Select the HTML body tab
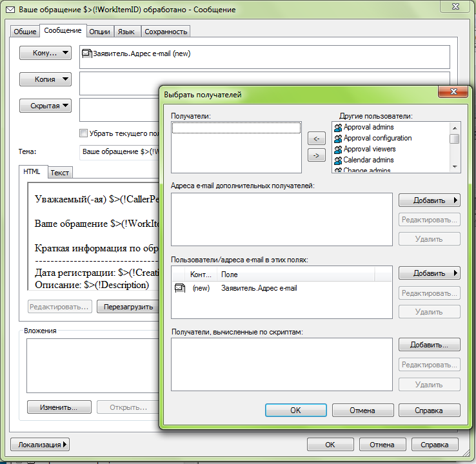 (32, 171)
